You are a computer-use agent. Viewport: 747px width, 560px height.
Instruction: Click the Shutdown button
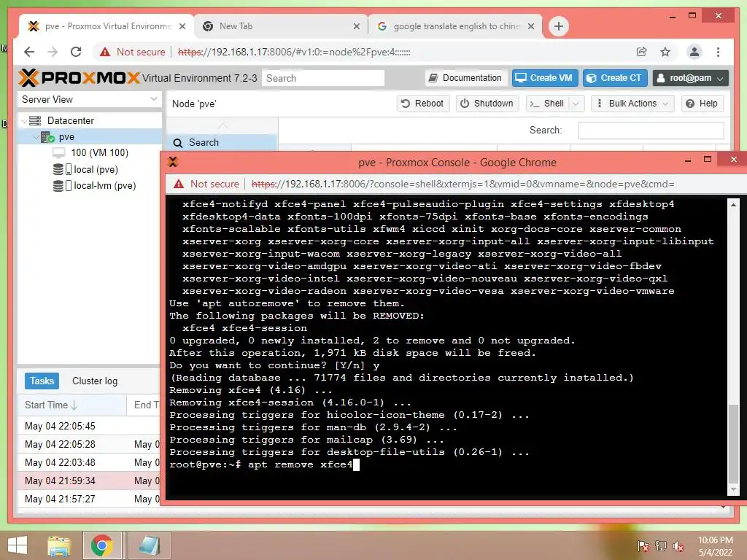[487, 104]
